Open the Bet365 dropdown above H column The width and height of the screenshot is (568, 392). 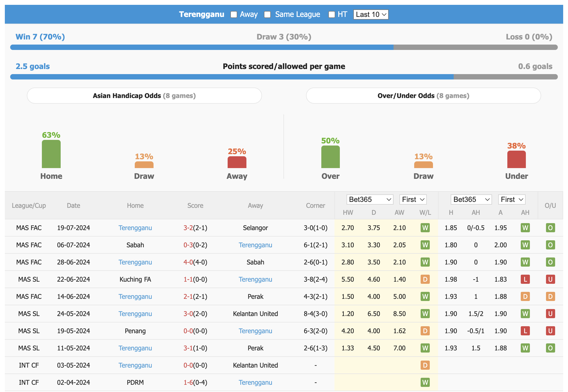click(x=471, y=199)
